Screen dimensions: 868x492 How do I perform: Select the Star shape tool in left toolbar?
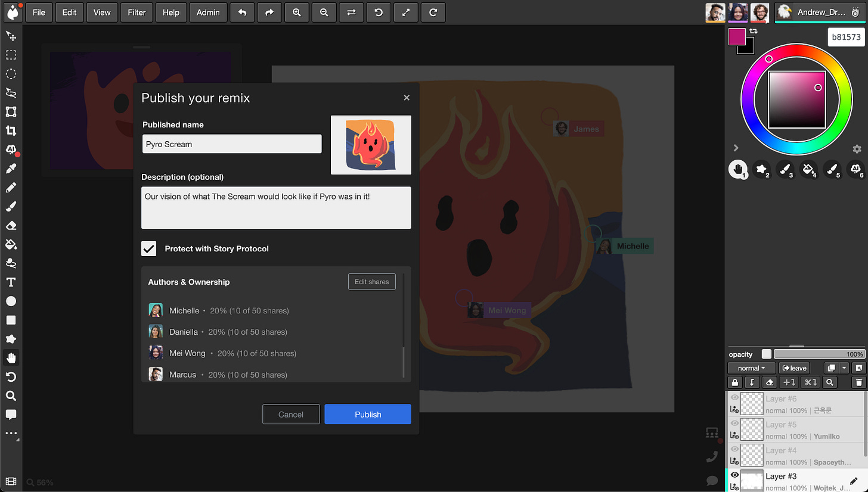click(x=11, y=339)
